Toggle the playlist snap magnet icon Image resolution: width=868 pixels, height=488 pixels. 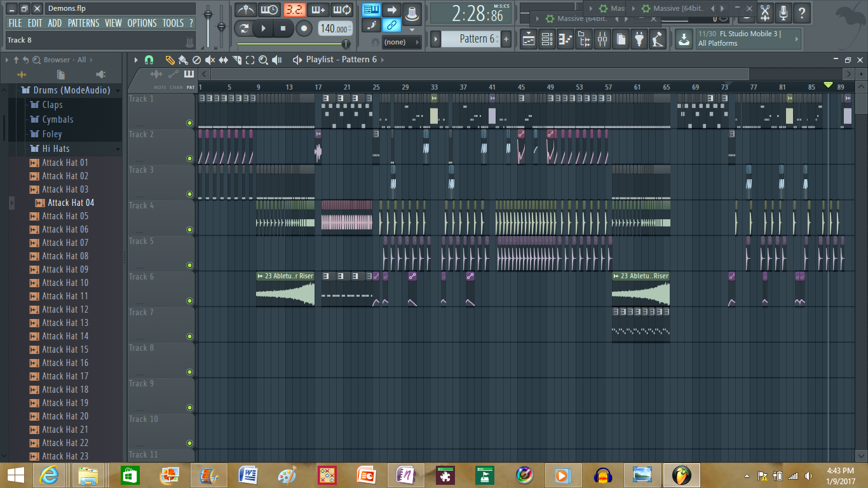149,60
